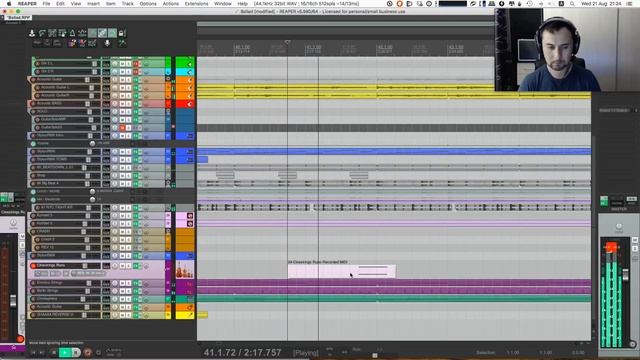Image resolution: width=640 pixels, height=360 pixels.
Task: Click the grid icon right of the metronome
Action: (x=82, y=33)
